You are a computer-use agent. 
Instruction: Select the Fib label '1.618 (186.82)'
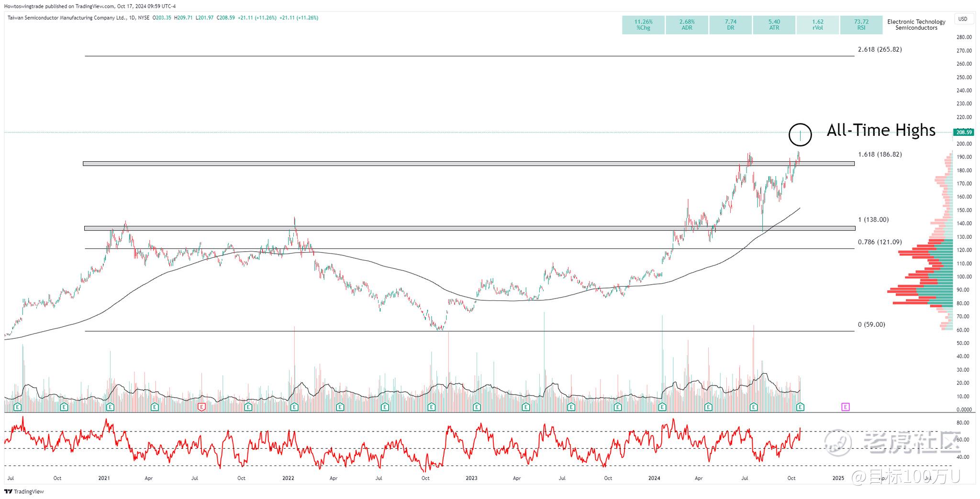pyautogui.click(x=880, y=154)
